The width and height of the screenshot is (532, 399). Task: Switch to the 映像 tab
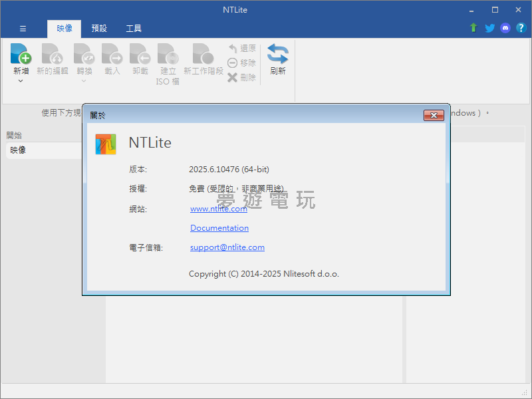click(64, 29)
